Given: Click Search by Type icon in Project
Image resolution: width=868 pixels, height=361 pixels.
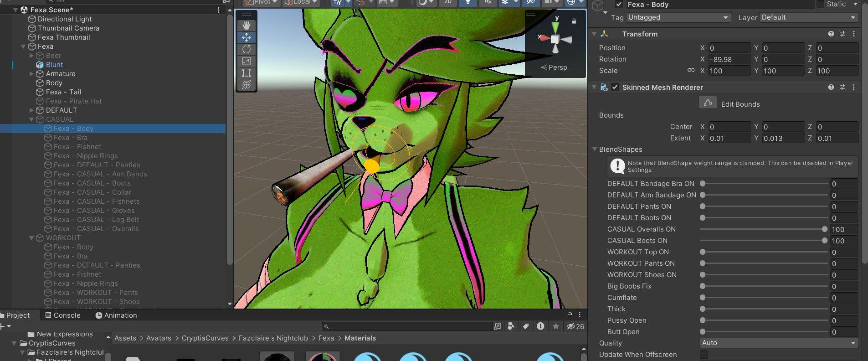Looking at the screenshot, I should coord(511,326).
